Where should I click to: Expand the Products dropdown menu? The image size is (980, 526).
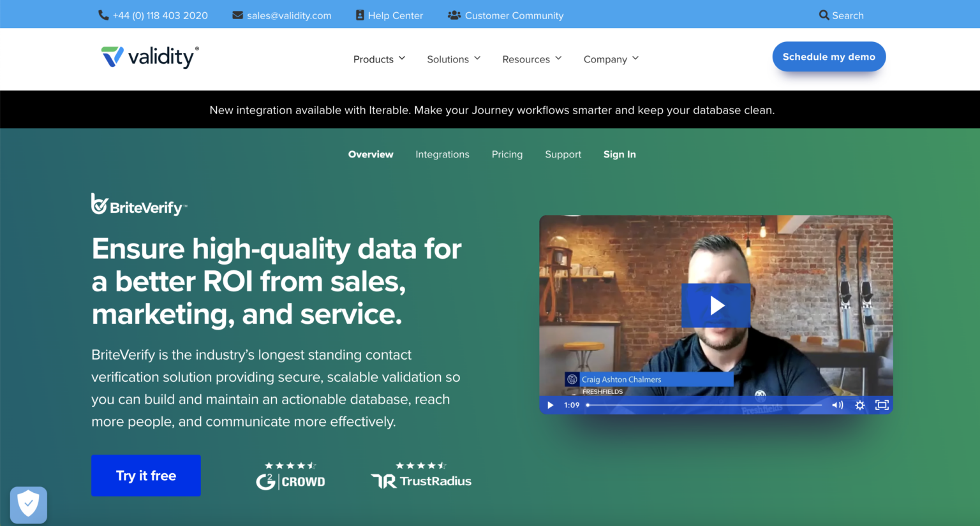point(379,59)
